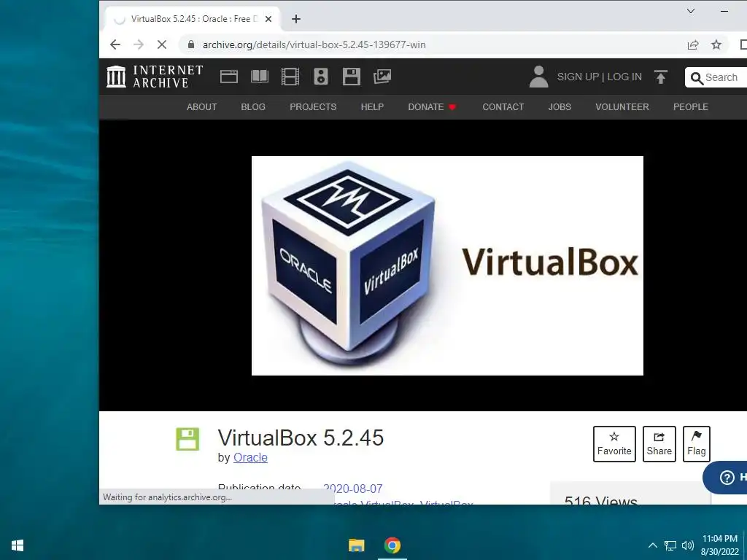Open the VOLUNTEER menu item
Viewport: 747px width, 560px height.
tap(622, 107)
